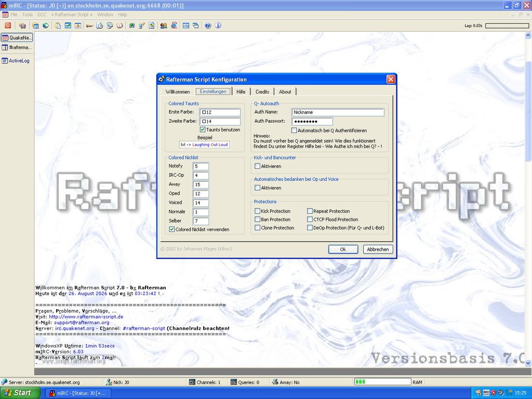The width and height of the screenshot is (532, 399).
Task: Click the support@rafterman.org email link
Action: (82, 322)
